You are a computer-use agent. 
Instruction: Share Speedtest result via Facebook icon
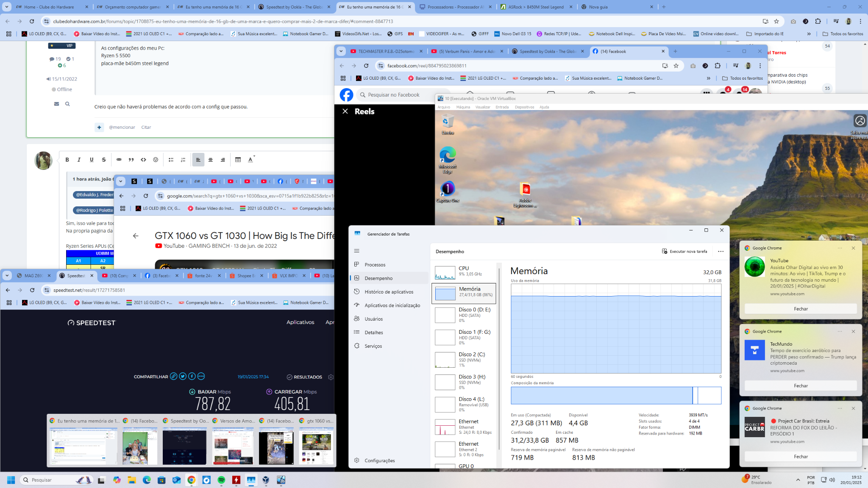pyautogui.click(x=192, y=376)
